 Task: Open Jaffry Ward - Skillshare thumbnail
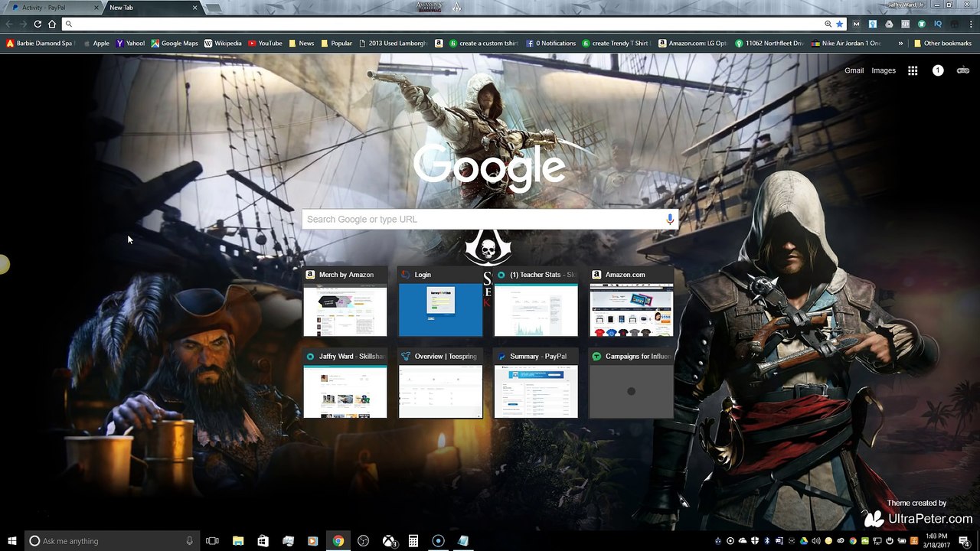345,383
